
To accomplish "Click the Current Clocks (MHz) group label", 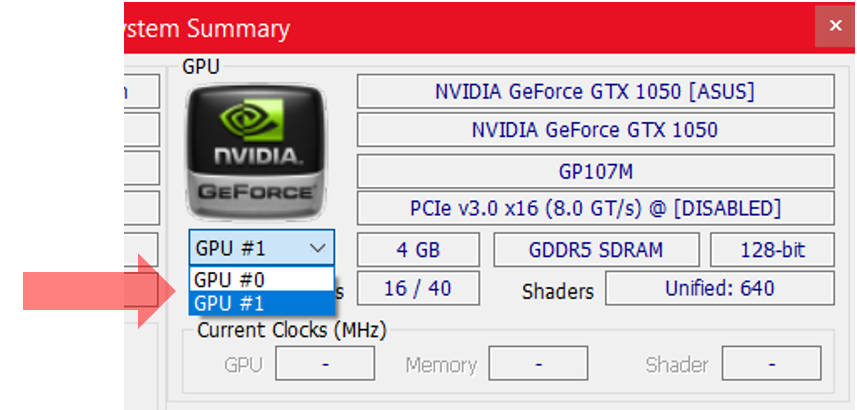I will 292,330.
